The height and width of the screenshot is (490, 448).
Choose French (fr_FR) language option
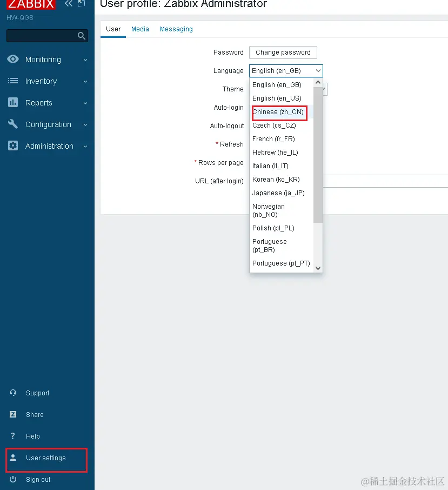pos(281,139)
